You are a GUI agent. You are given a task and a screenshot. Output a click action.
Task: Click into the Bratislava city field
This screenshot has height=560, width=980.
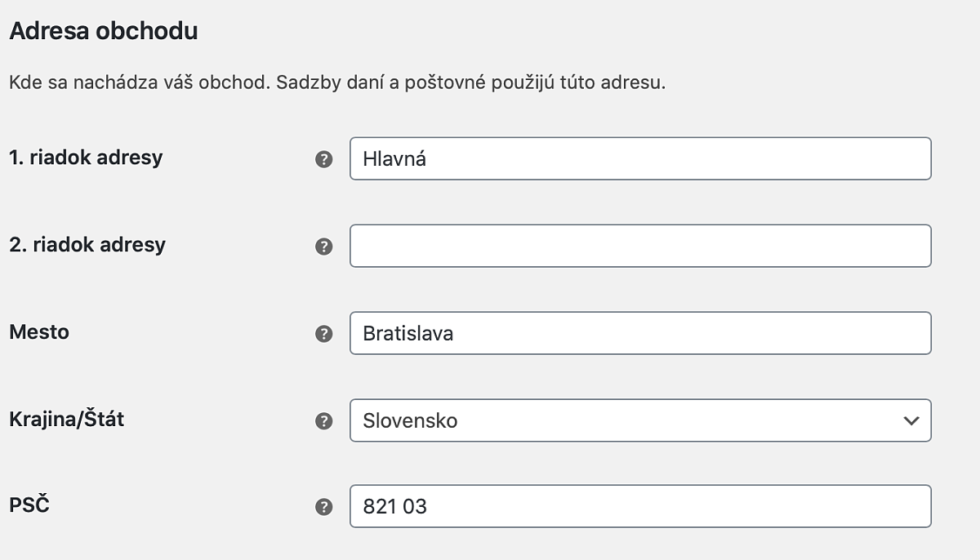pos(639,333)
